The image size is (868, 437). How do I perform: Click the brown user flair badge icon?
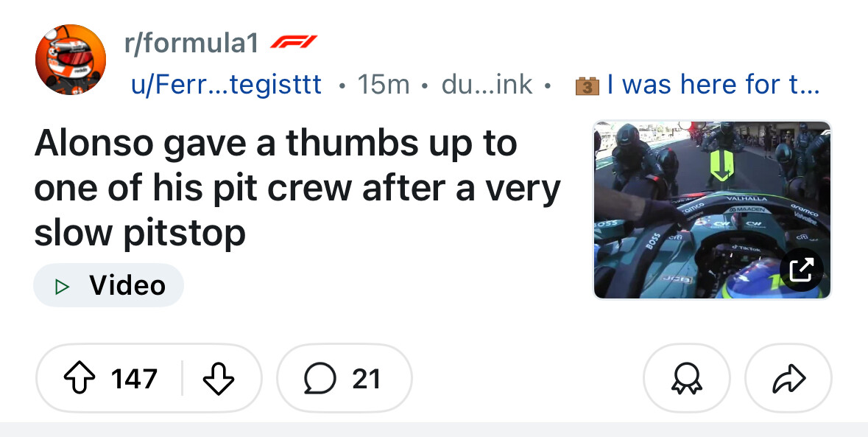[586, 85]
